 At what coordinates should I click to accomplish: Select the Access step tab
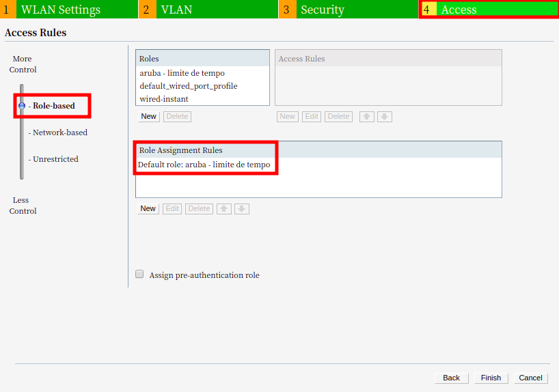click(x=459, y=10)
